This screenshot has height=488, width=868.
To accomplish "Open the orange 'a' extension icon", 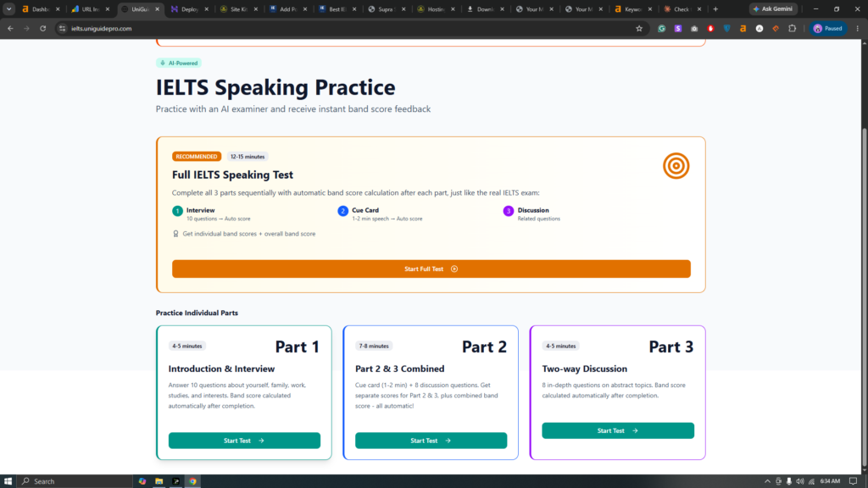I will 743,28.
